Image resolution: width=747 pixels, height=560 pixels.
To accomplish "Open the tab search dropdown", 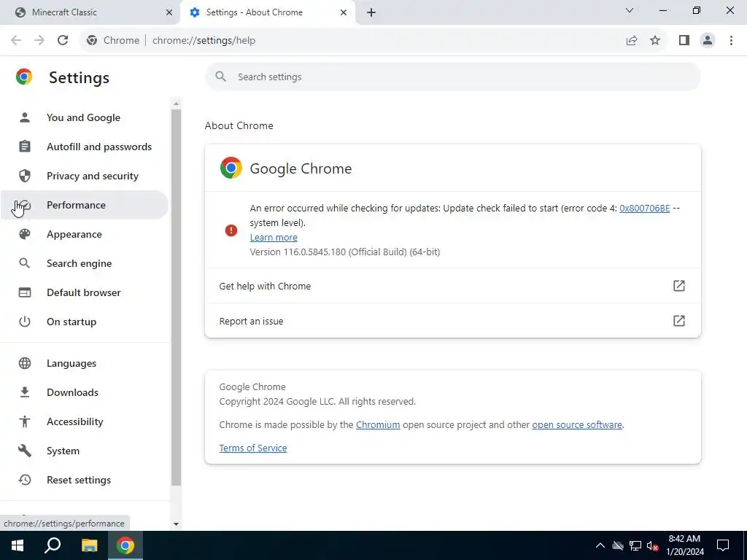I will tap(630, 10).
